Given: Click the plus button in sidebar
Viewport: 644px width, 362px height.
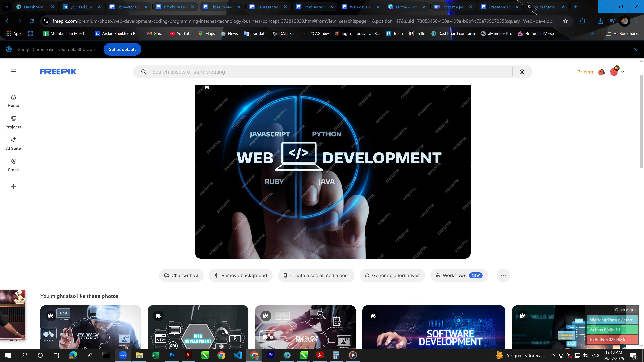Looking at the screenshot, I should pyautogui.click(x=13, y=187).
